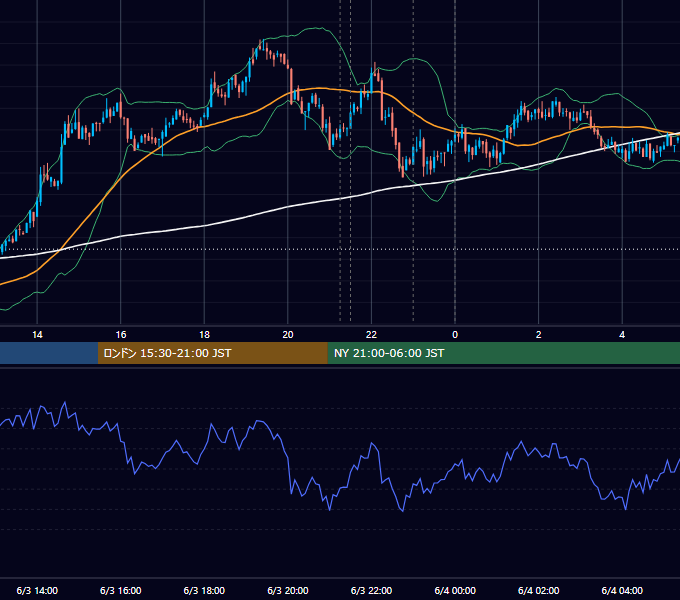This screenshot has width=680, height=600.
Task: Click the "6/4 04:00" date label
Action: point(622,590)
